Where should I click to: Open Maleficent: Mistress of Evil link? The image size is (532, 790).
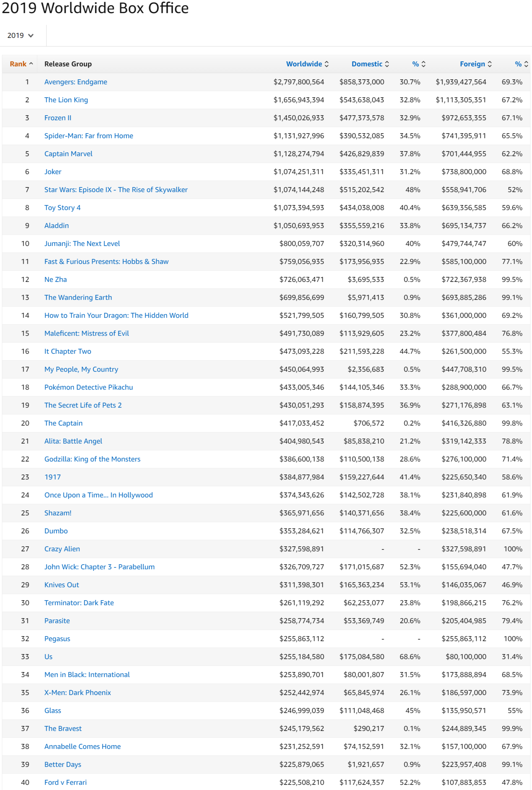pos(87,334)
